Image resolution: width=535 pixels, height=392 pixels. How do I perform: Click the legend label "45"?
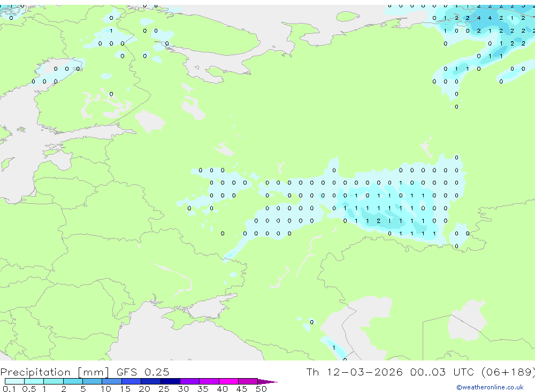click(242, 389)
